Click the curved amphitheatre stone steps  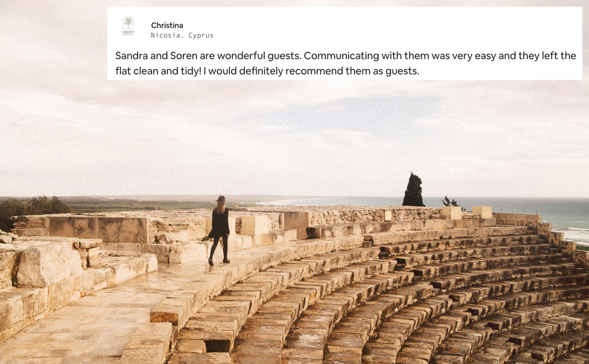432,298
